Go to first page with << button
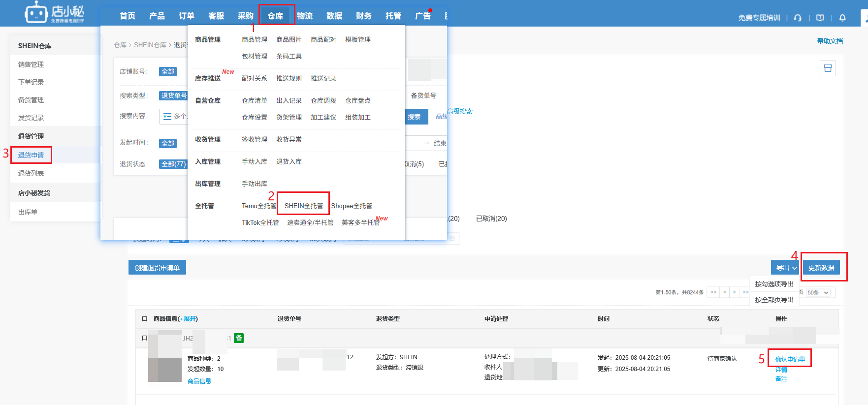 713,292
